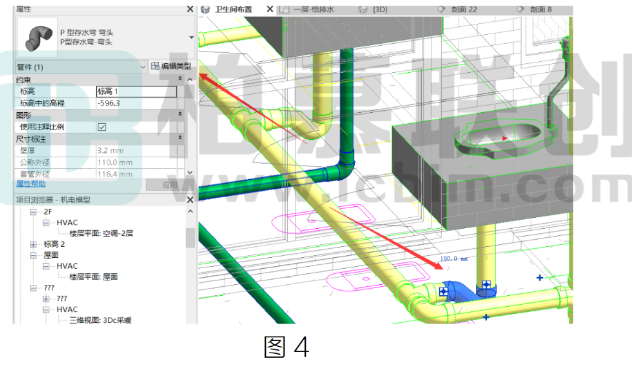The height and width of the screenshot is (376, 632).
Task: Close the 卫生间布置 view tab
Action: click(270, 9)
